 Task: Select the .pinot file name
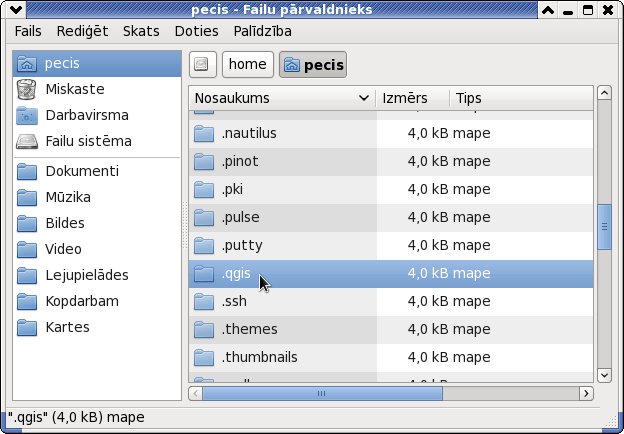coord(240,162)
